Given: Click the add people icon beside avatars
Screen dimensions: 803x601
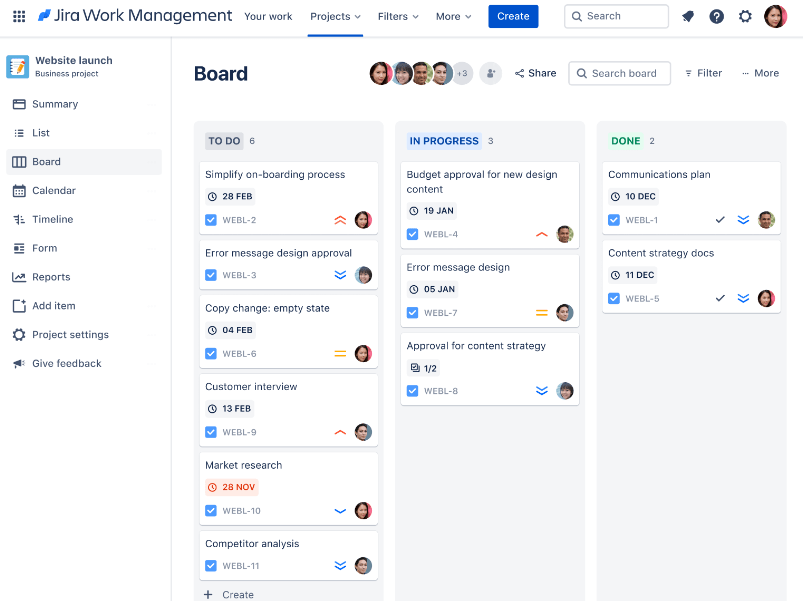Looking at the screenshot, I should point(491,73).
